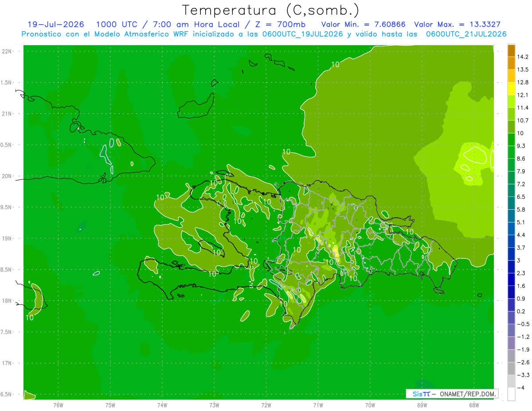This screenshot has width=532, height=411.
Task: Click colorbar value label "9.3"
Action: 521,146
